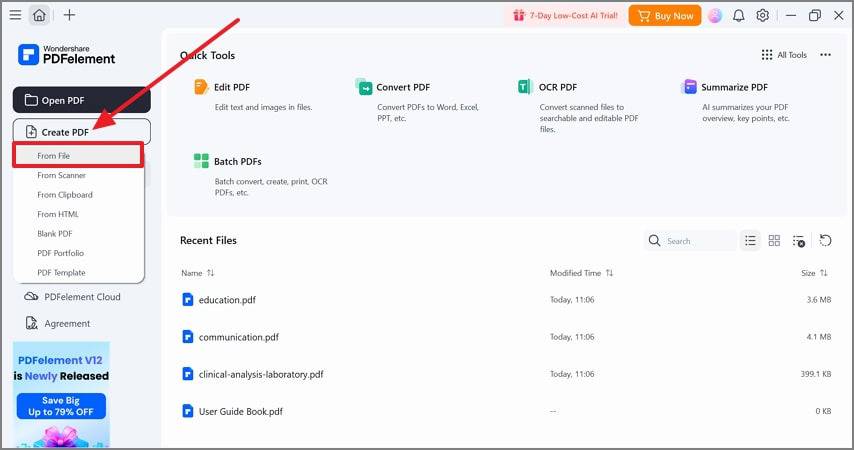The height and width of the screenshot is (450, 854).
Task: Click the education.pdf file icon
Action: 187,300
